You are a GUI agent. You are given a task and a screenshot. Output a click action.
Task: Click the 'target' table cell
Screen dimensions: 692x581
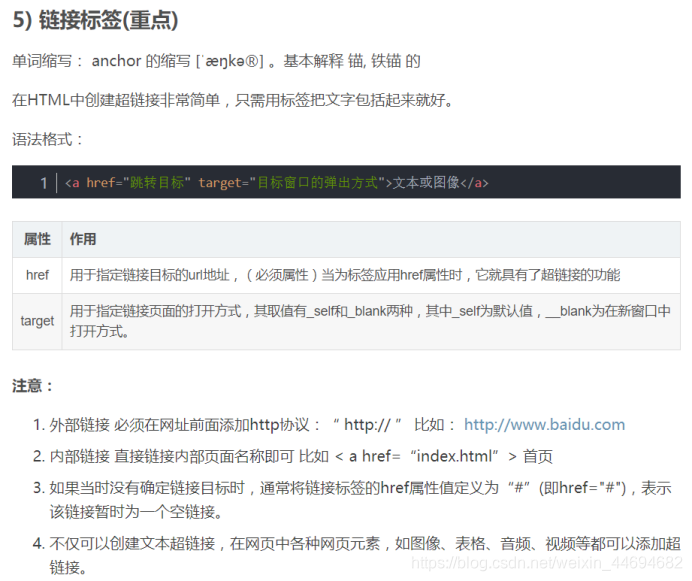37,321
